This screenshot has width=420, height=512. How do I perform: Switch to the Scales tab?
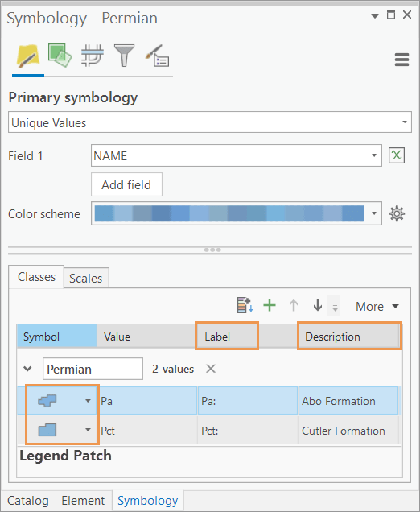click(x=86, y=279)
